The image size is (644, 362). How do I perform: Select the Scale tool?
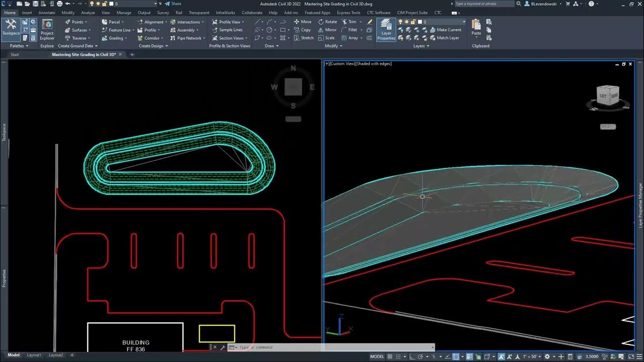click(326, 38)
